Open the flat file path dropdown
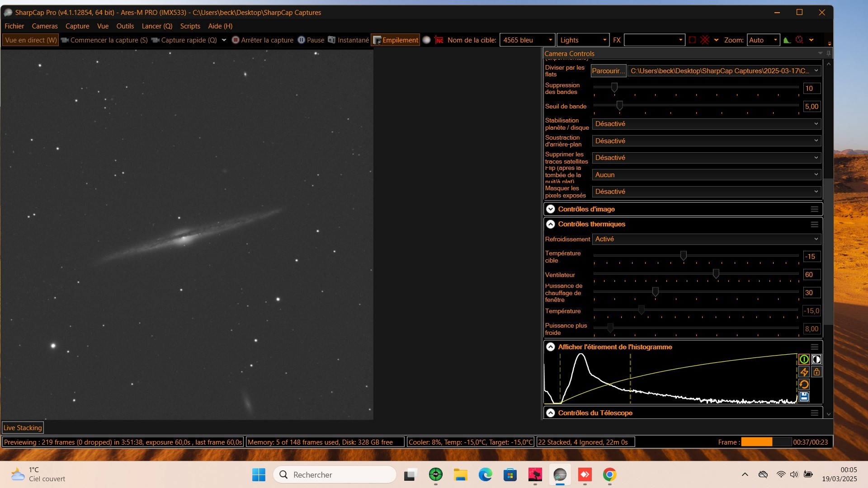 point(724,70)
